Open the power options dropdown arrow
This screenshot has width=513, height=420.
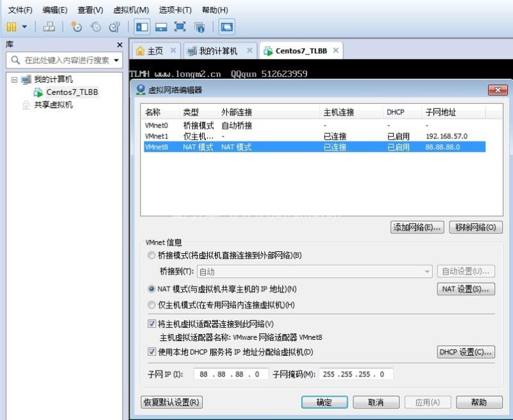point(24,27)
